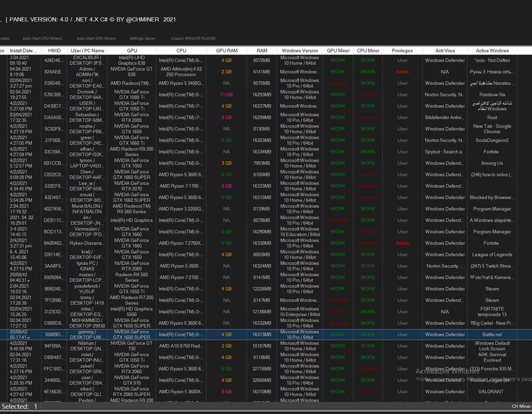Sort the table by Windows Version

300,50
